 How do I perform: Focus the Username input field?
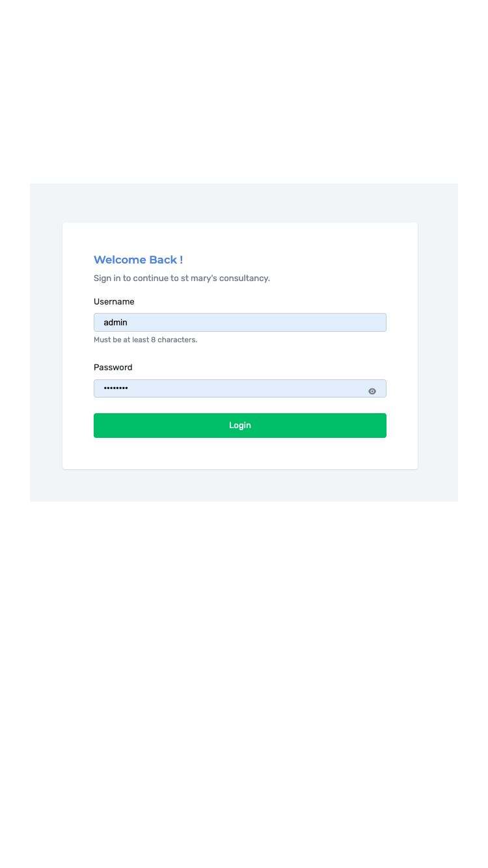240,323
